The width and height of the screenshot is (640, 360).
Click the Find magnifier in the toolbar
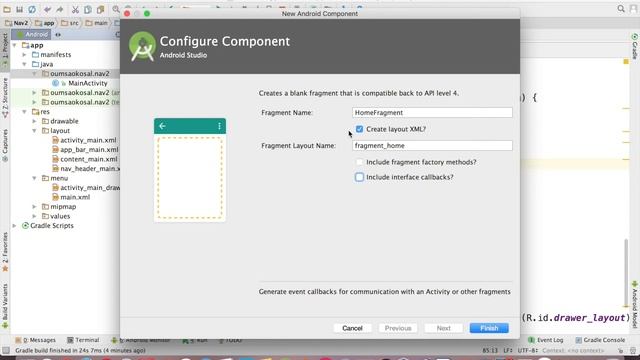click(x=116, y=9)
